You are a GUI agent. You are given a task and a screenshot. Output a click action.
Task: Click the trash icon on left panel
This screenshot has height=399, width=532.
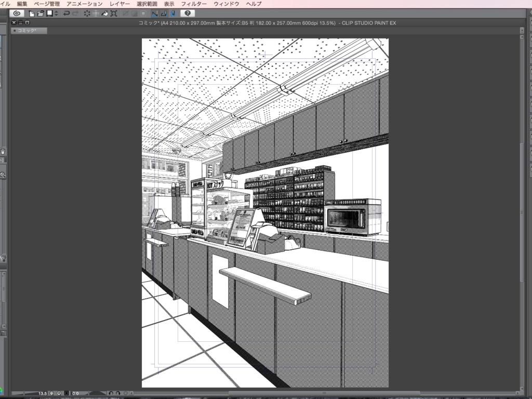click(x=3, y=151)
